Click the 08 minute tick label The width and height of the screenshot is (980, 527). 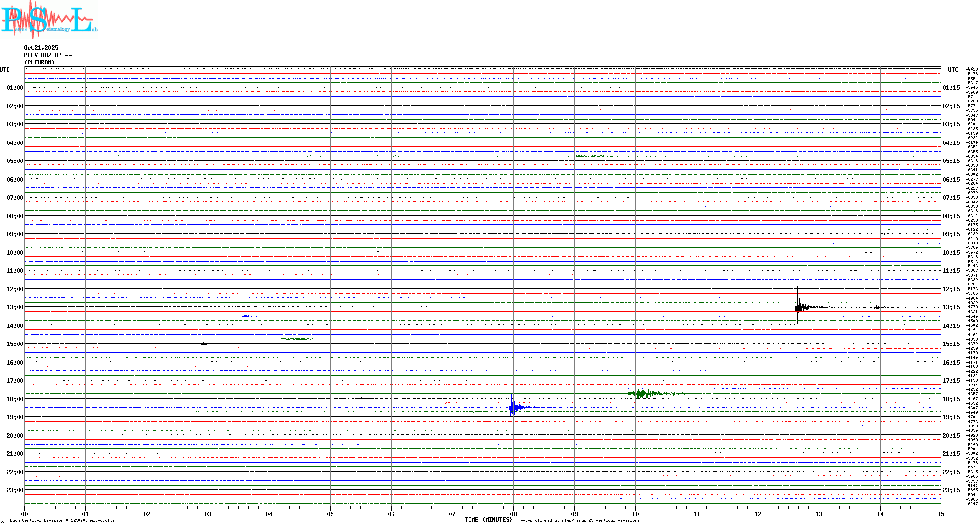513,514
